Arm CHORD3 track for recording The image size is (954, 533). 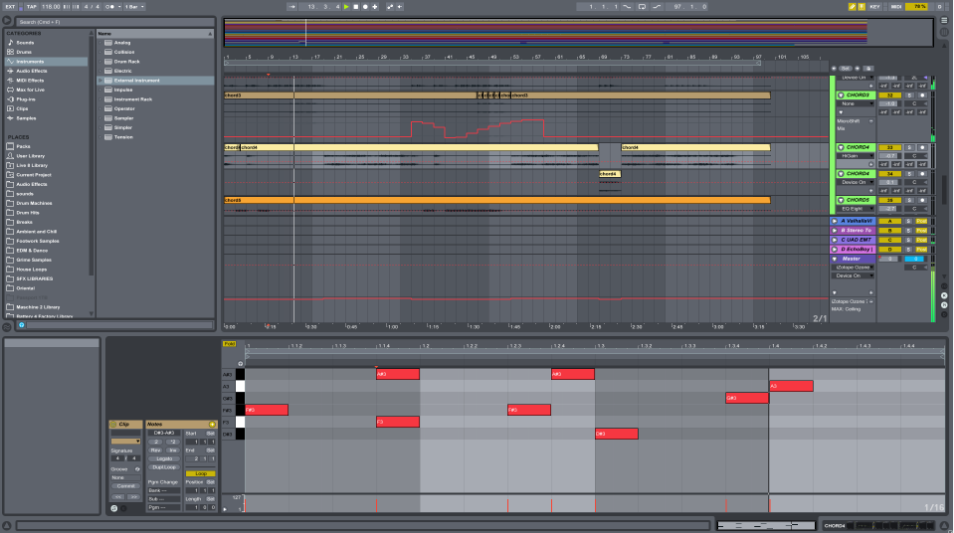[x=922, y=96]
